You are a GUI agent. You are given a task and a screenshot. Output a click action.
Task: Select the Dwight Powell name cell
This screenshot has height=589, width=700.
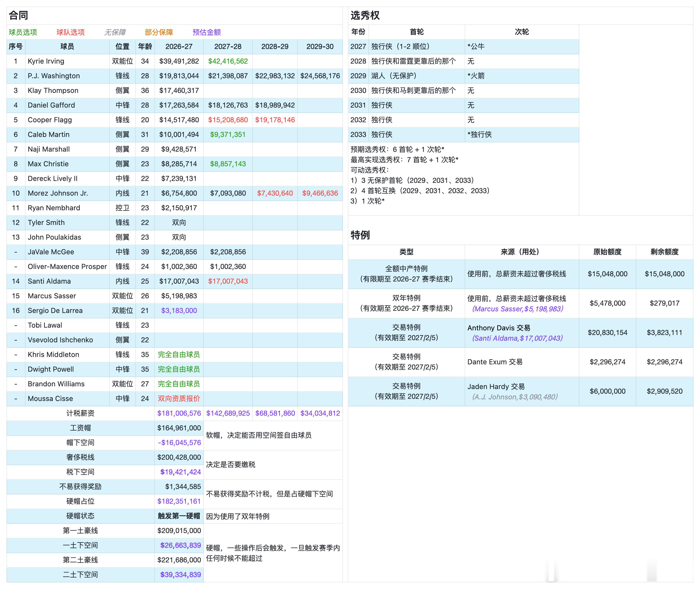pos(67,369)
